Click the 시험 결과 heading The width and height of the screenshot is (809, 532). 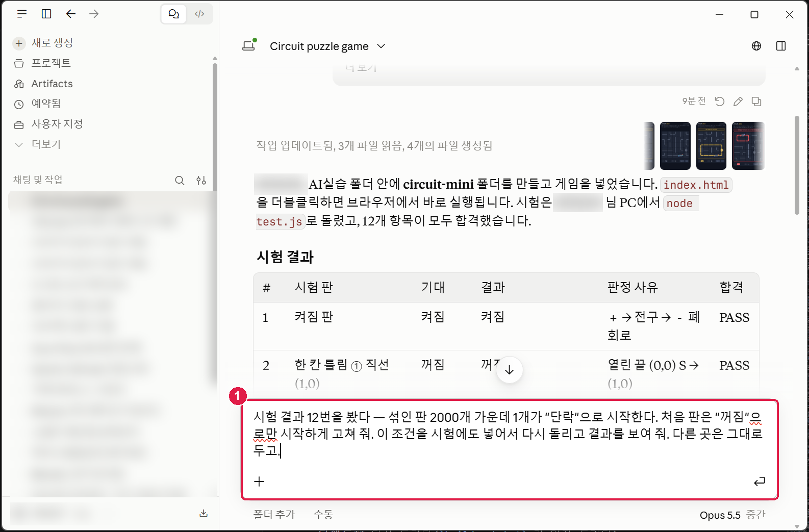coord(285,257)
